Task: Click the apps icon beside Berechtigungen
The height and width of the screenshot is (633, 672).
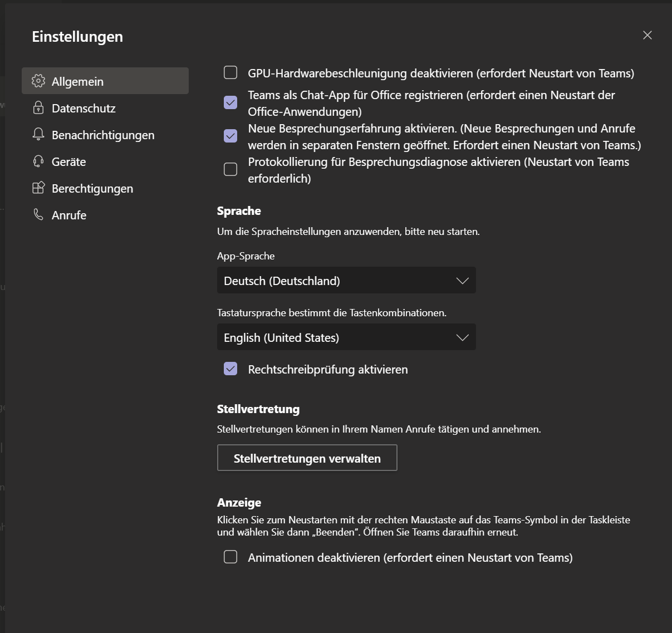Action: (x=38, y=188)
